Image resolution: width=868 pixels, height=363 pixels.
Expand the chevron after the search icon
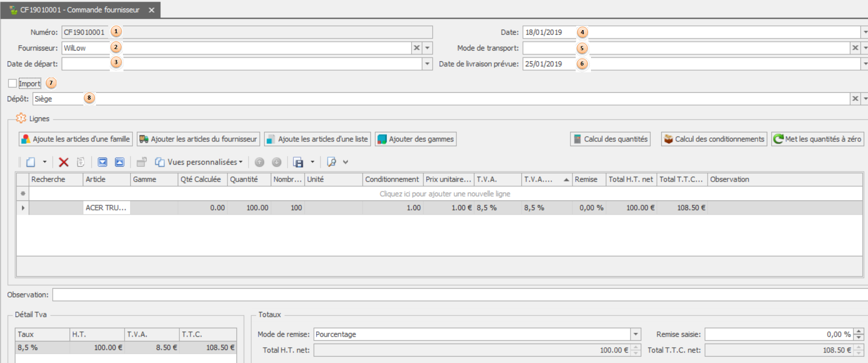[x=346, y=162]
